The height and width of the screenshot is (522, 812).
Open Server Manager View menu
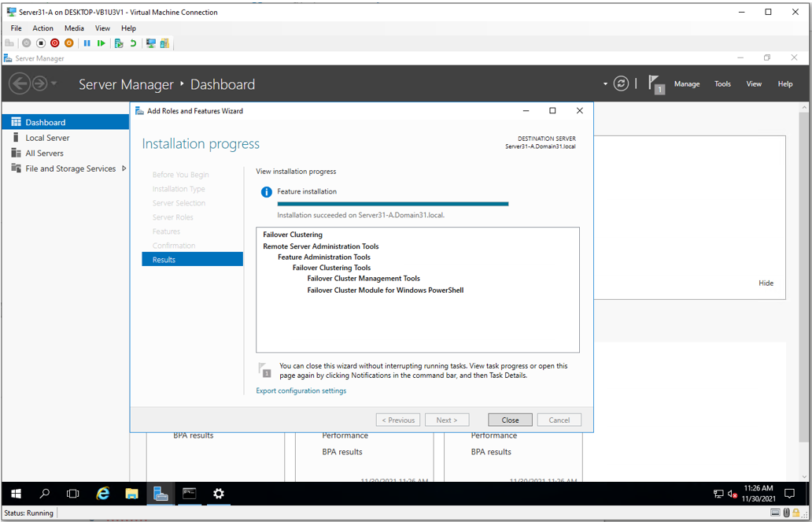[x=754, y=84]
